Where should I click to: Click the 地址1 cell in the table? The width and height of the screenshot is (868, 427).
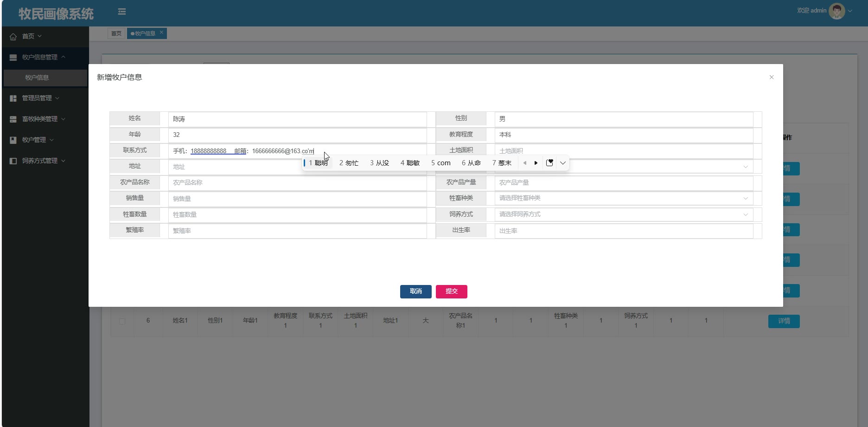[390, 321]
